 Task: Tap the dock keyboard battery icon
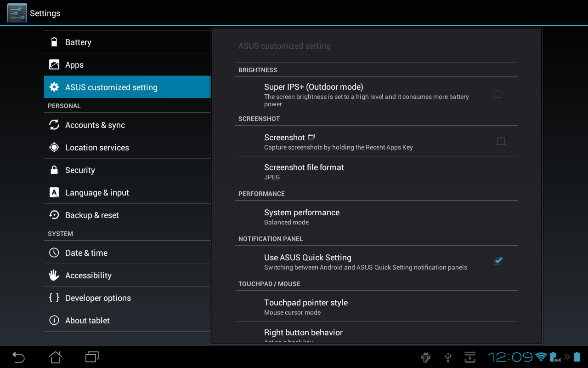pyautogui.click(x=555, y=357)
